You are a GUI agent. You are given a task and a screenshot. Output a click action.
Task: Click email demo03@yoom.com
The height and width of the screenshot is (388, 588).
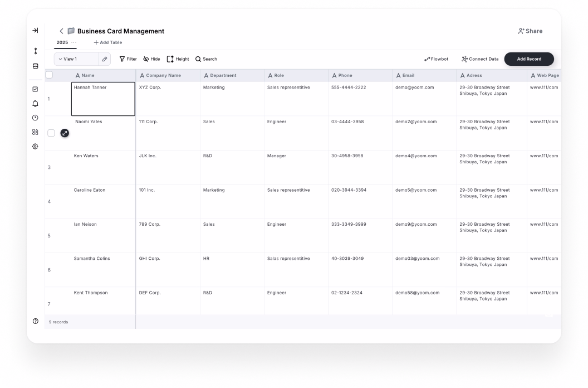[417, 259]
